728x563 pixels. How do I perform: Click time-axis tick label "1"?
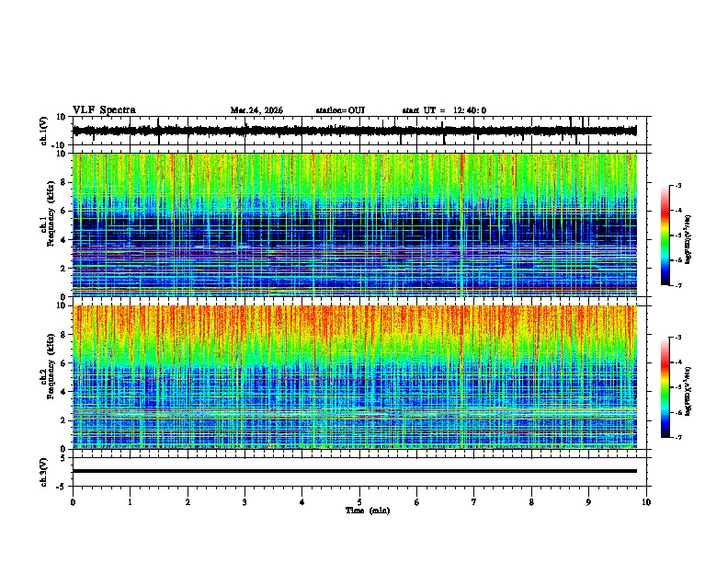pyautogui.click(x=130, y=502)
